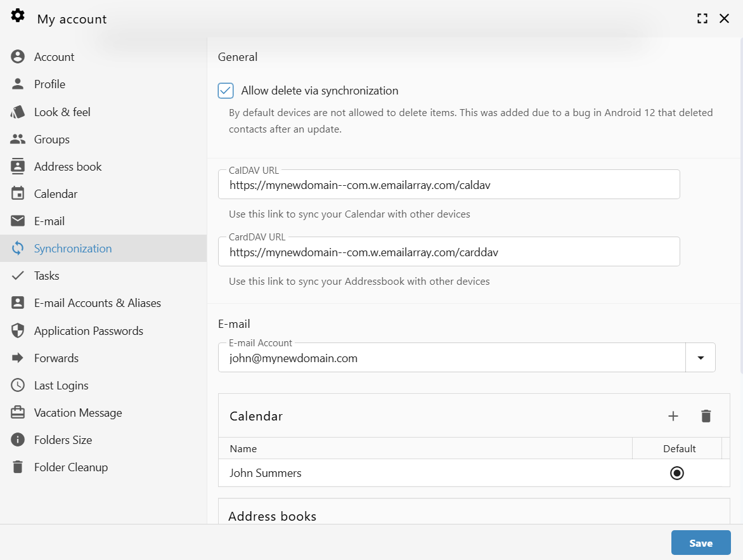Select the CalDAV URL text field
This screenshot has height=560, width=743.
(x=449, y=185)
